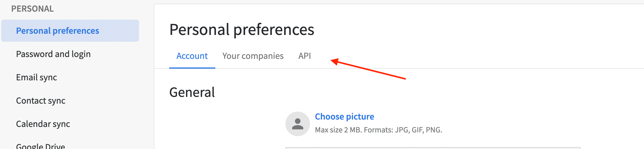Click the Max size 2 MB hint text
Viewport: 644px width, 149px height.
pyautogui.click(x=379, y=130)
